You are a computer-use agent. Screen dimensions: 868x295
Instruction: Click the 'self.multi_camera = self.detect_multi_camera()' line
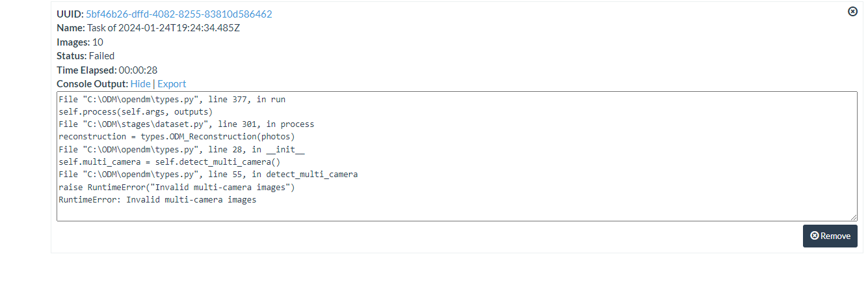pos(169,162)
